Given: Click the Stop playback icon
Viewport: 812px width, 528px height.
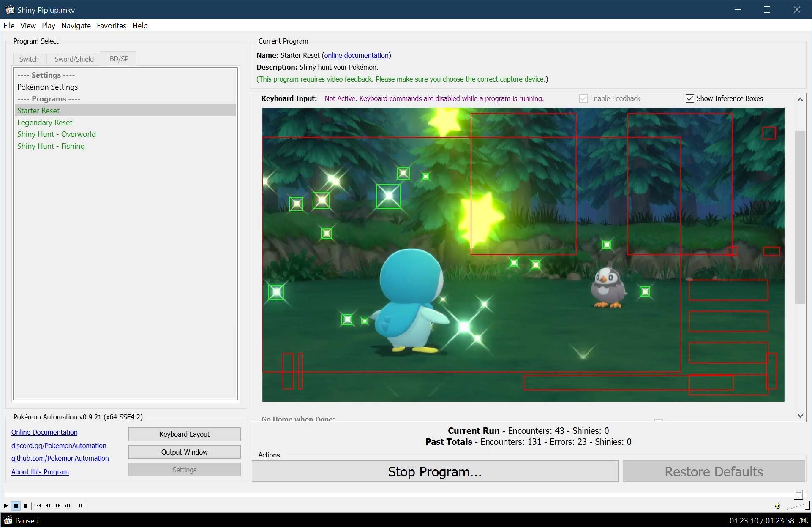Looking at the screenshot, I should (25, 506).
